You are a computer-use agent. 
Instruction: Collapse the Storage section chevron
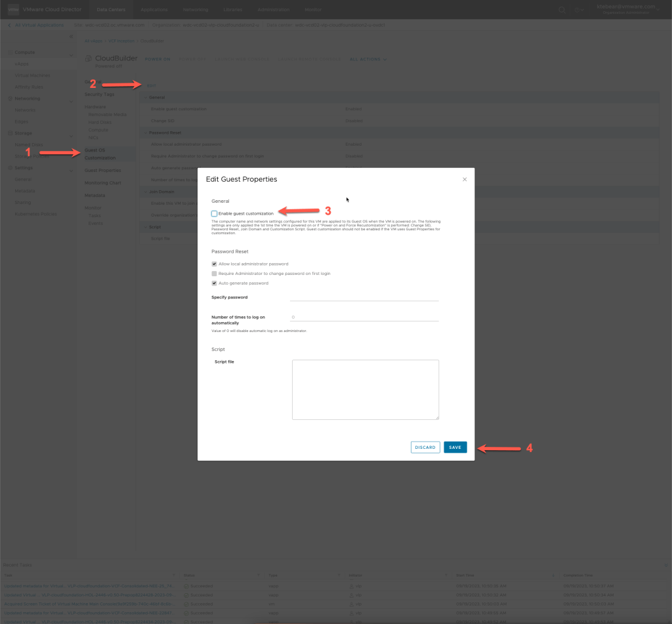(71, 136)
